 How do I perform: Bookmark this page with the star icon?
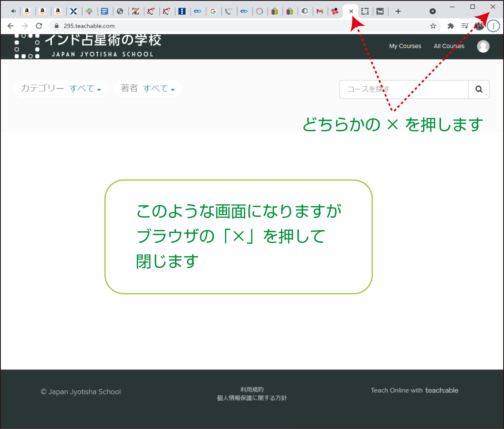433,26
